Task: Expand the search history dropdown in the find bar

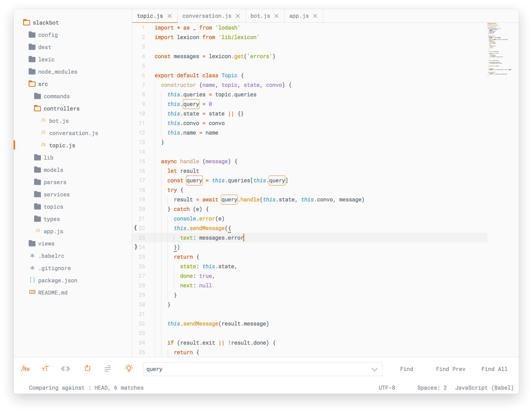Action: tap(374, 369)
